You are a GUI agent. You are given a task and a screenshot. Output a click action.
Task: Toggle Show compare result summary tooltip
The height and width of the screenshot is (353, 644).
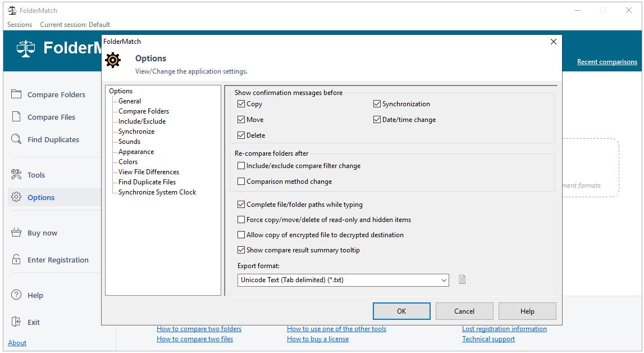tap(241, 250)
